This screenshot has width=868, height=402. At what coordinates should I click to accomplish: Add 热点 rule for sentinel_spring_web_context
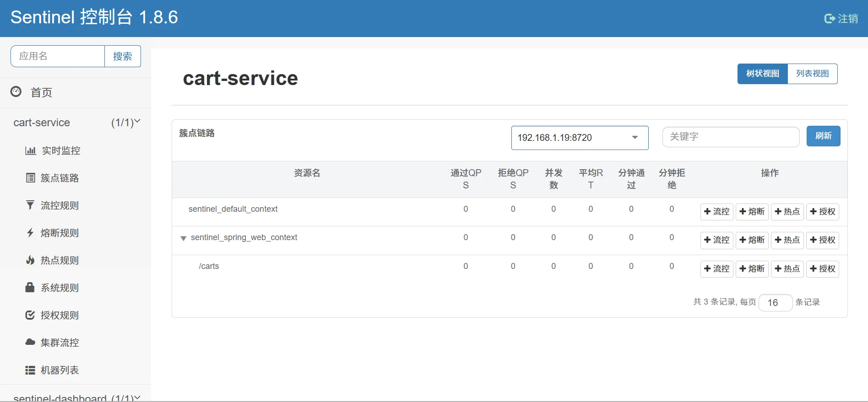[x=787, y=240]
